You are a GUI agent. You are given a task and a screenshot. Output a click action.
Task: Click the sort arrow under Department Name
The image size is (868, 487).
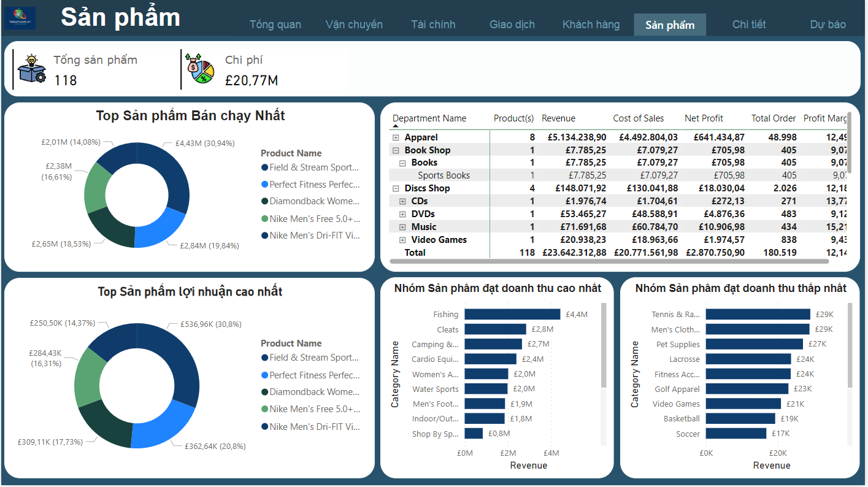tap(396, 126)
